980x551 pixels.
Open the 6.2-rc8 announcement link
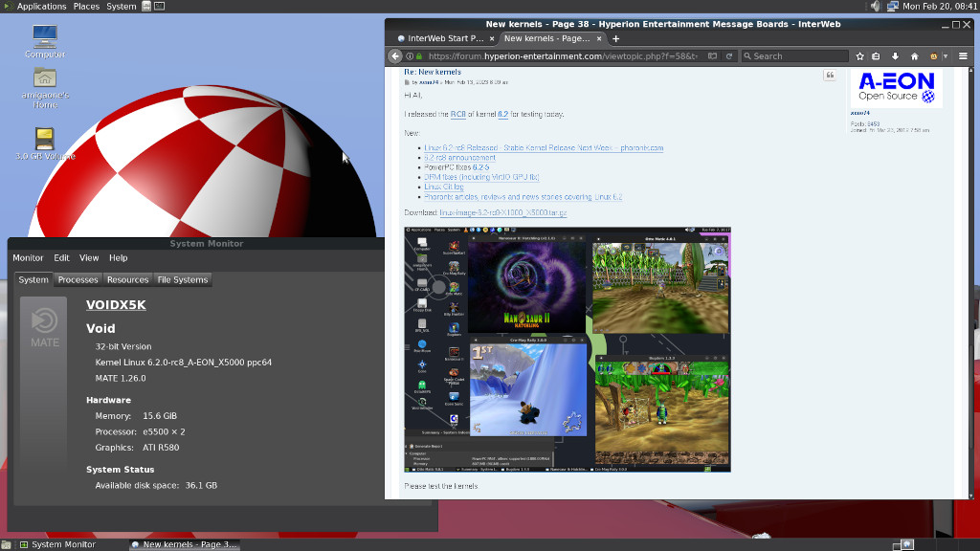tap(459, 158)
